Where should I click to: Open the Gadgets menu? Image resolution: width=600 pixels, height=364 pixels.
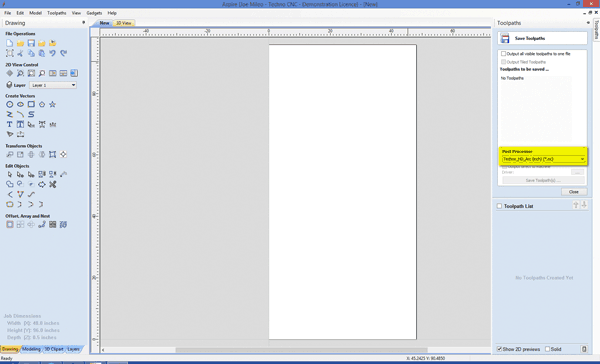[94, 13]
